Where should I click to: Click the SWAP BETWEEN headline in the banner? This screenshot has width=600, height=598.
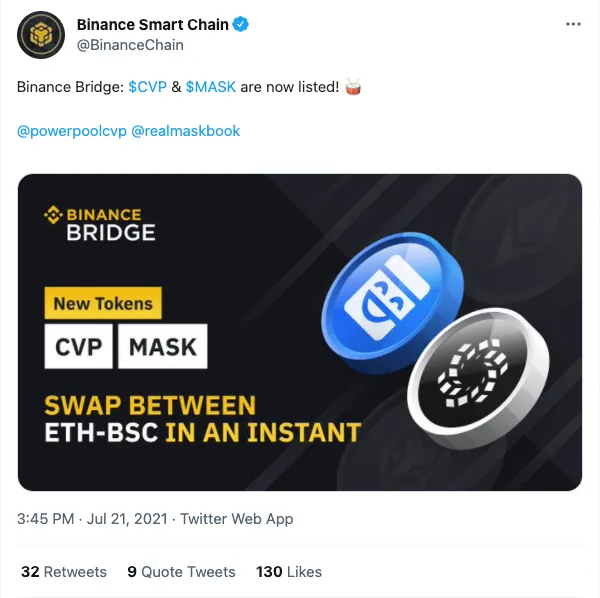(150, 405)
